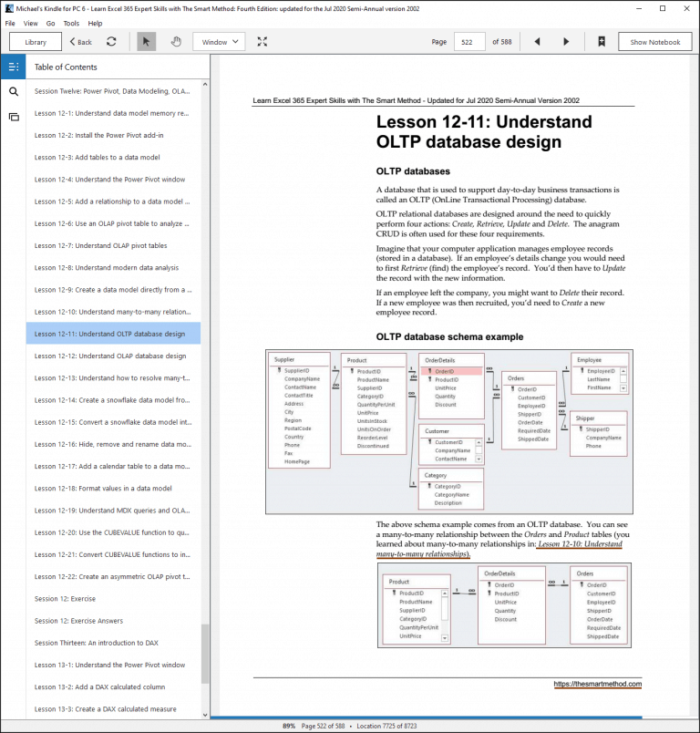Select the hand pan tool

176,42
